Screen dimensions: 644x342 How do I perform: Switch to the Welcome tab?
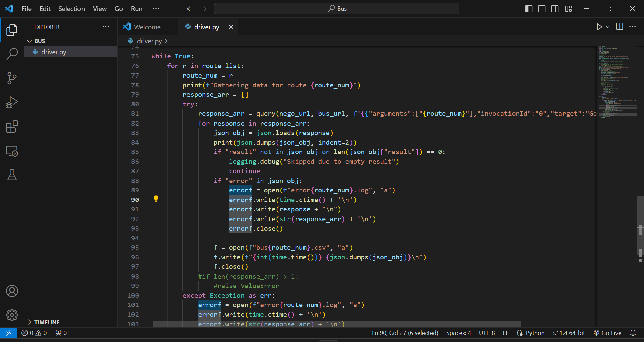tap(147, 27)
